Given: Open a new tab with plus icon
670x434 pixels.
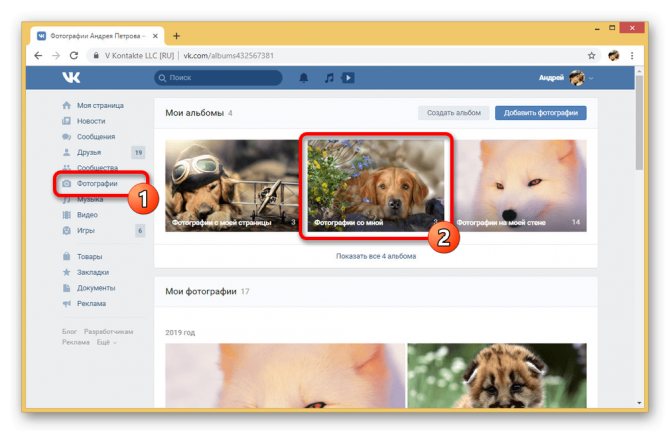Looking at the screenshot, I should 176,36.
